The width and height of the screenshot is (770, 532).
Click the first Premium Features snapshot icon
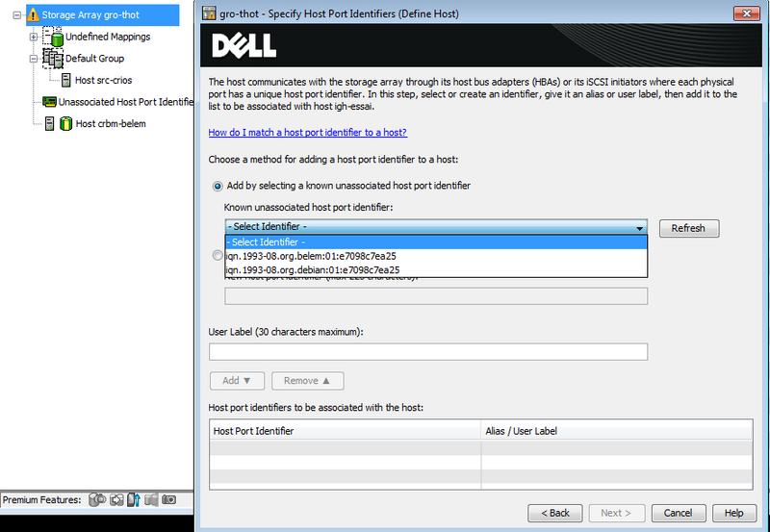pyautogui.click(x=96, y=499)
